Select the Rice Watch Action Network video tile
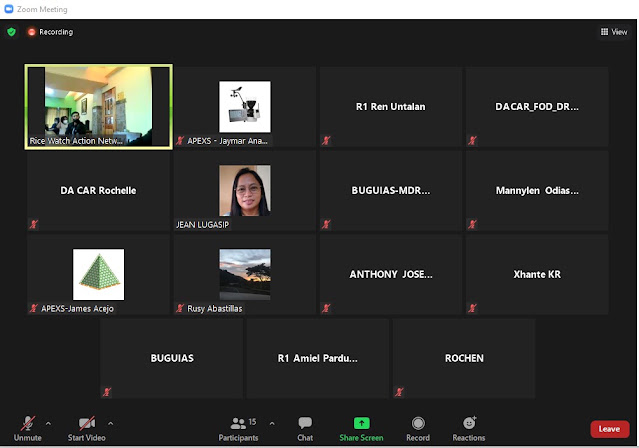The height and width of the screenshot is (448, 639). point(99,107)
